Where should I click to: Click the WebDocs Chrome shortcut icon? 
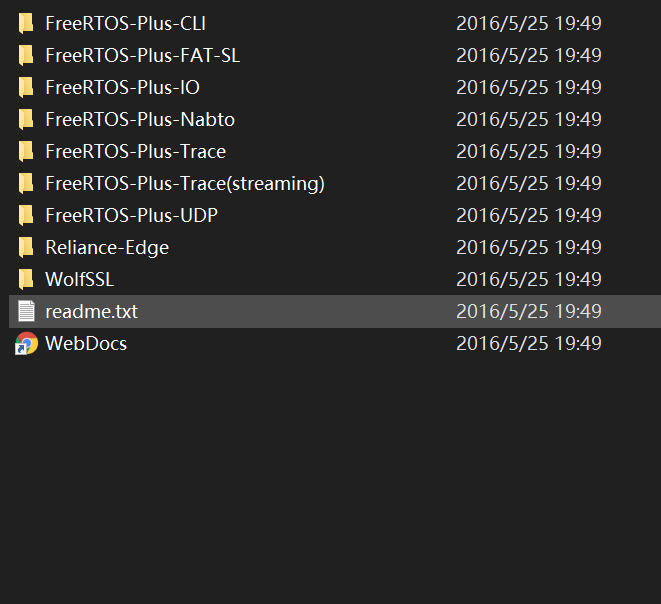click(x=26, y=344)
